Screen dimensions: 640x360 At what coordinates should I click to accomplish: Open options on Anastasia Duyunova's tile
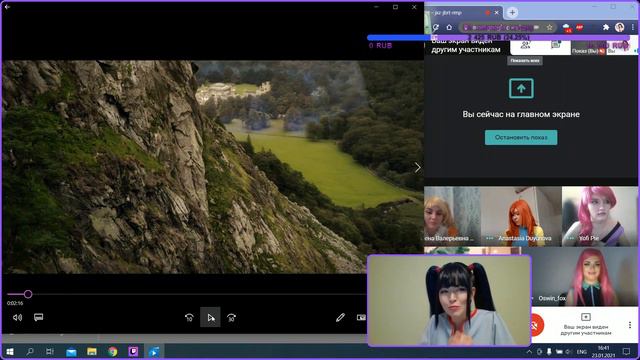pos(489,238)
